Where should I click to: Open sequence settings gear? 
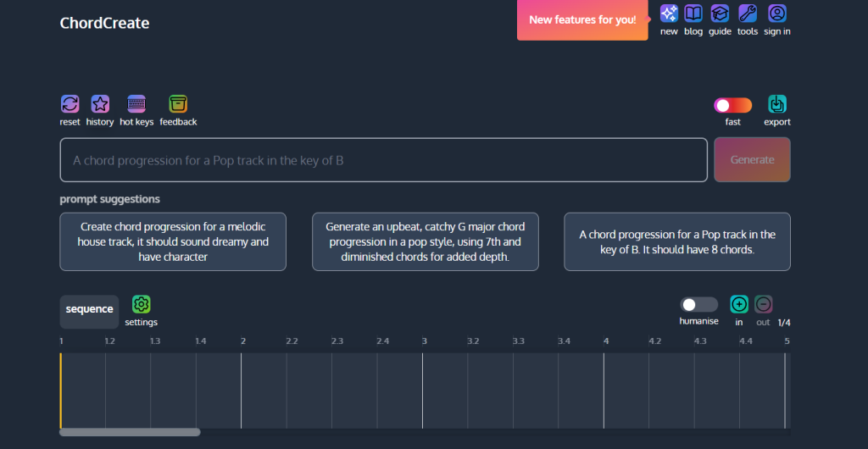pyautogui.click(x=141, y=304)
